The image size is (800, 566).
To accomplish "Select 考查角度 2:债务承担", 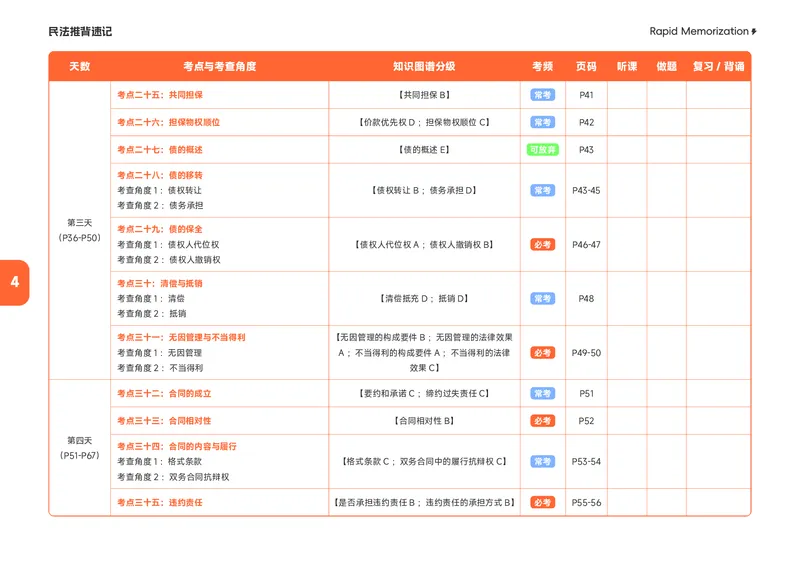I will (x=160, y=206).
